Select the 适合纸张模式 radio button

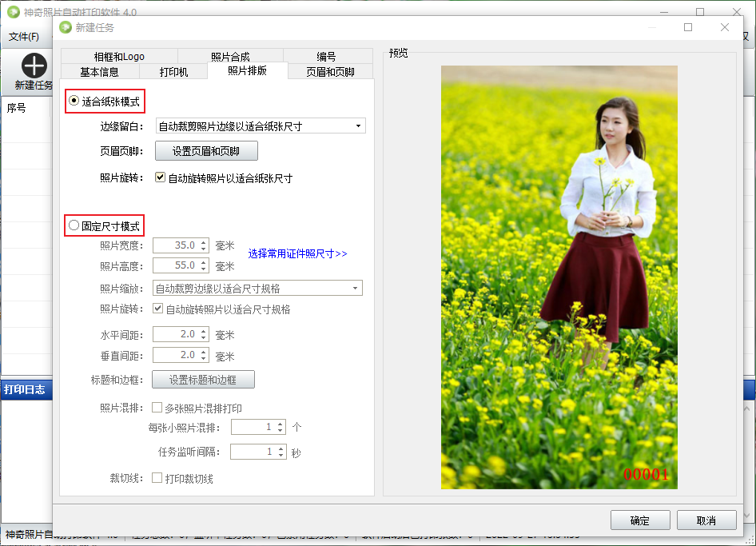pyautogui.click(x=74, y=101)
